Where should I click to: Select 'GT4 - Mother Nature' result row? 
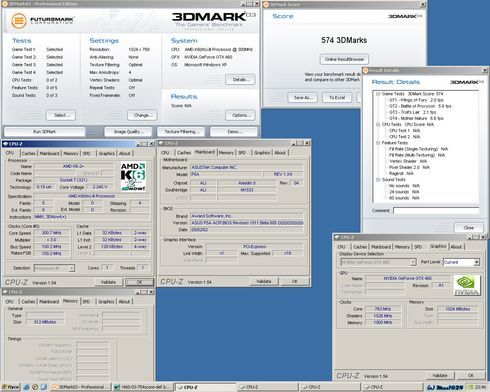click(416, 118)
